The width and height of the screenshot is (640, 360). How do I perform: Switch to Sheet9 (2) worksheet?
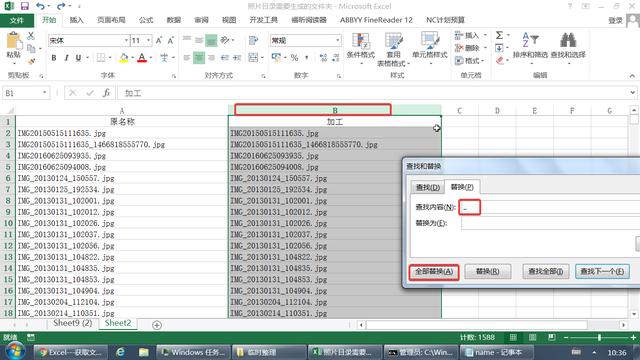(73, 323)
